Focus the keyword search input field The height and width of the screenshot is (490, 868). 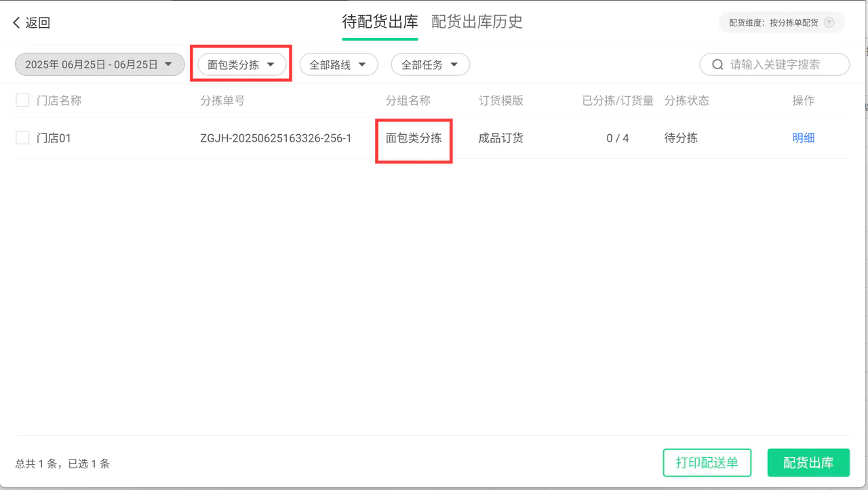pos(774,64)
